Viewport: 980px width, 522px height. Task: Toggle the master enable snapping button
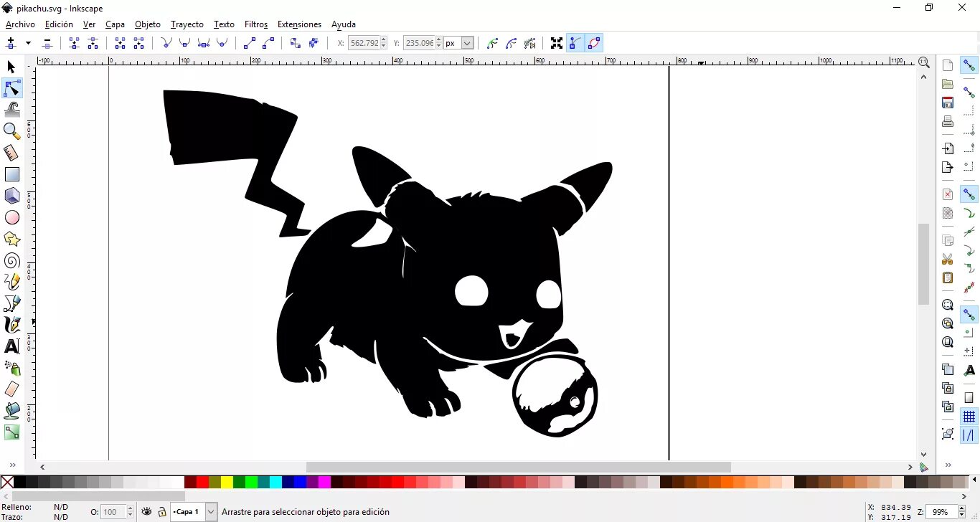pos(969,65)
